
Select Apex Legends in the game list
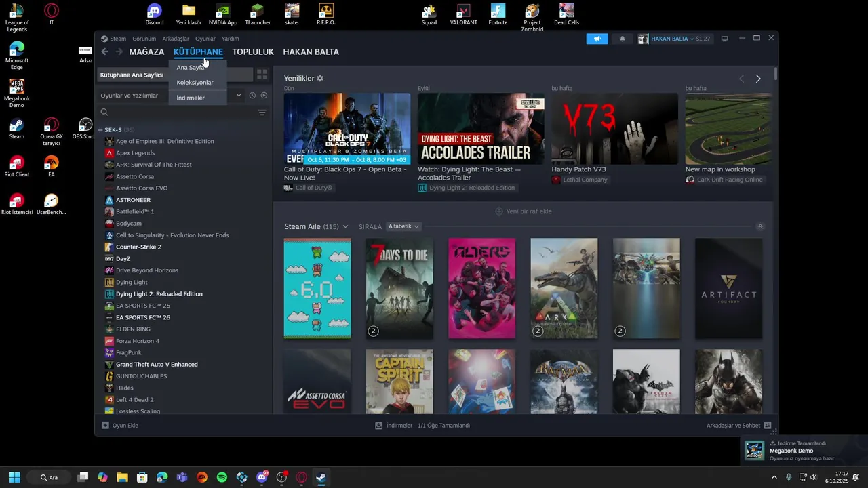pyautogui.click(x=135, y=153)
